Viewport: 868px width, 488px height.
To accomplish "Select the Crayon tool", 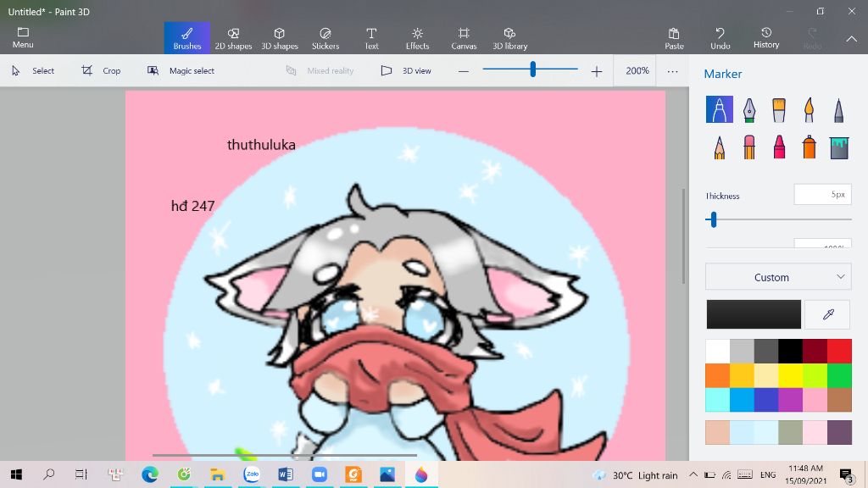I will coord(779,147).
